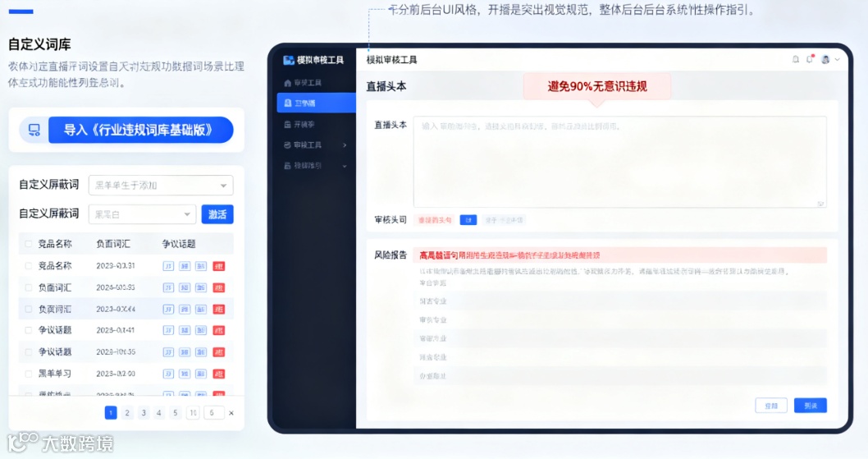Click first blue action icon in 黑羊单习 row
Viewport: 868px width, 459px height.
point(168,374)
